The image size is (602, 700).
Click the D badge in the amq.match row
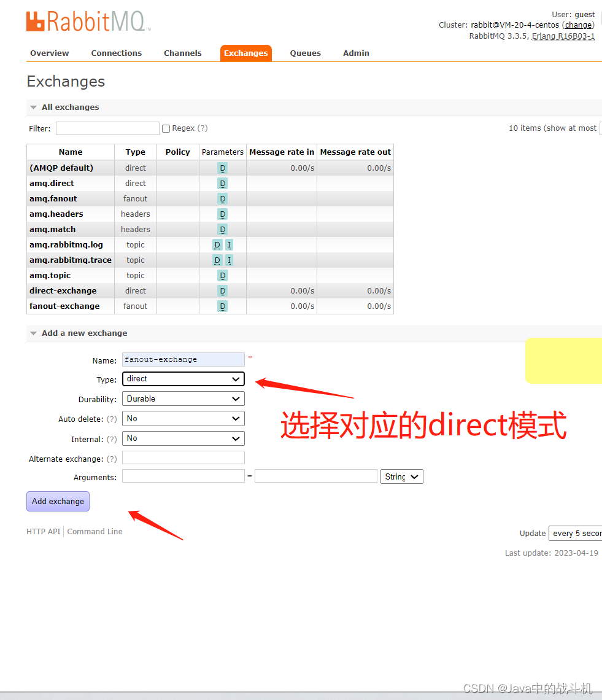(x=222, y=230)
